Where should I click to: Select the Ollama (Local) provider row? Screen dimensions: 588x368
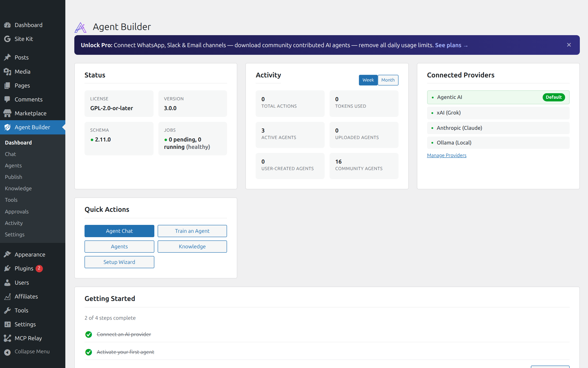click(x=498, y=143)
